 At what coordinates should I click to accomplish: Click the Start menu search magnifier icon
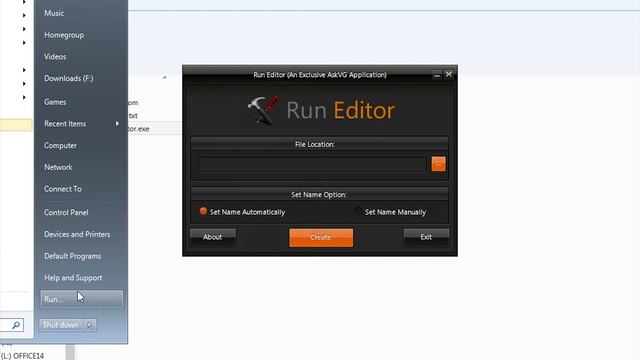(16, 325)
